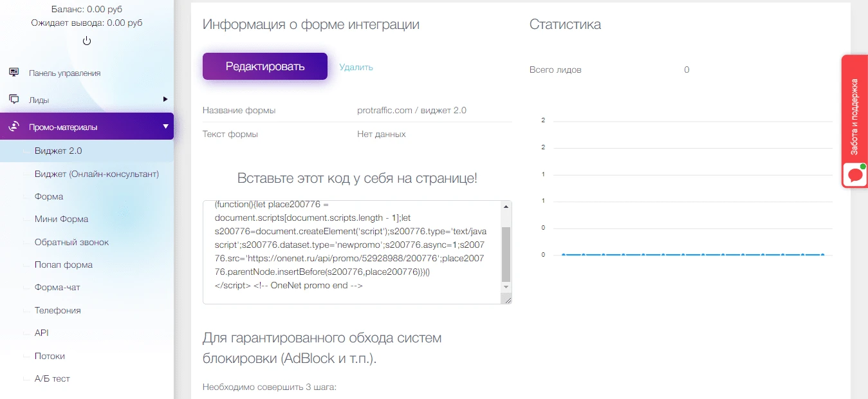This screenshot has height=399, width=868.
Task: Click the blue chart data line
Action: [693, 255]
